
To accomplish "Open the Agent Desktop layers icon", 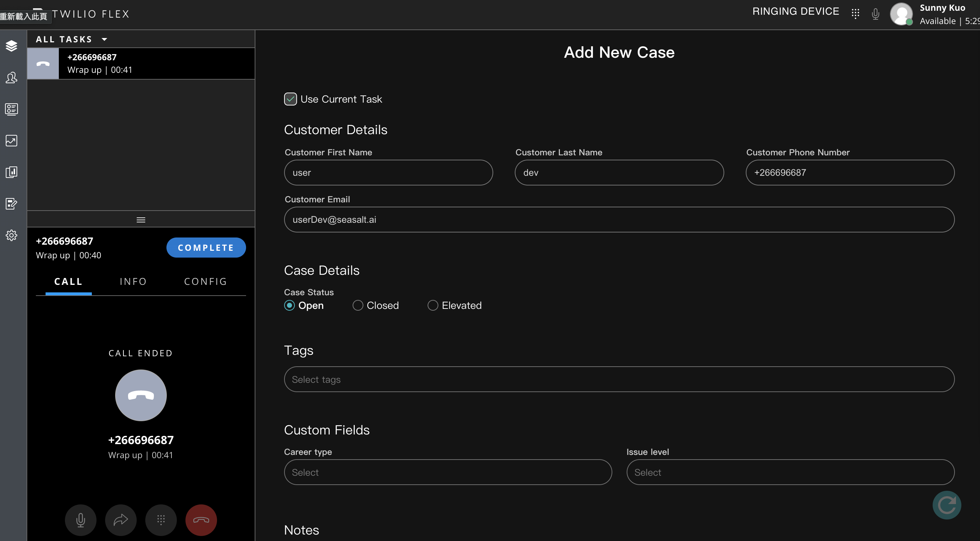I will click(x=11, y=46).
